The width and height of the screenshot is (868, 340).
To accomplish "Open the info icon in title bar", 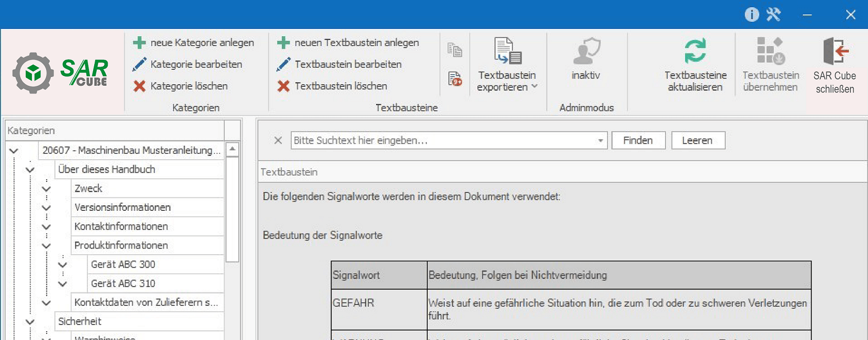I will pyautogui.click(x=752, y=14).
